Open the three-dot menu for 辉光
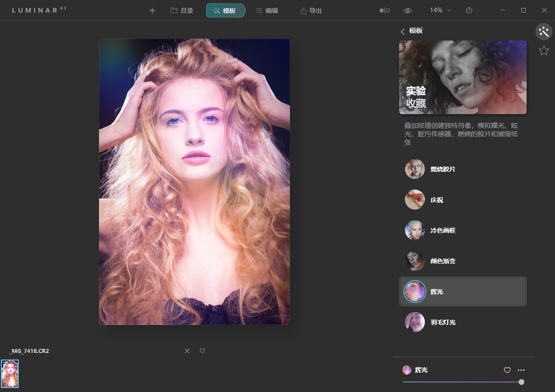555x392 pixels. (x=521, y=370)
